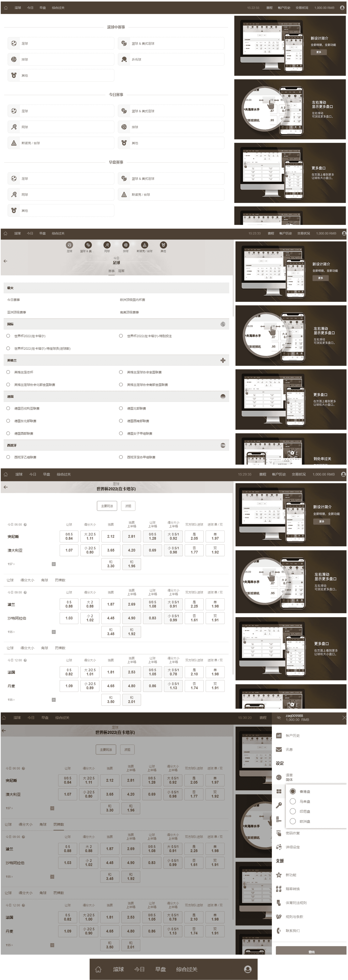Tick 德国女子甲组联赛 league option

tap(121, 433)
